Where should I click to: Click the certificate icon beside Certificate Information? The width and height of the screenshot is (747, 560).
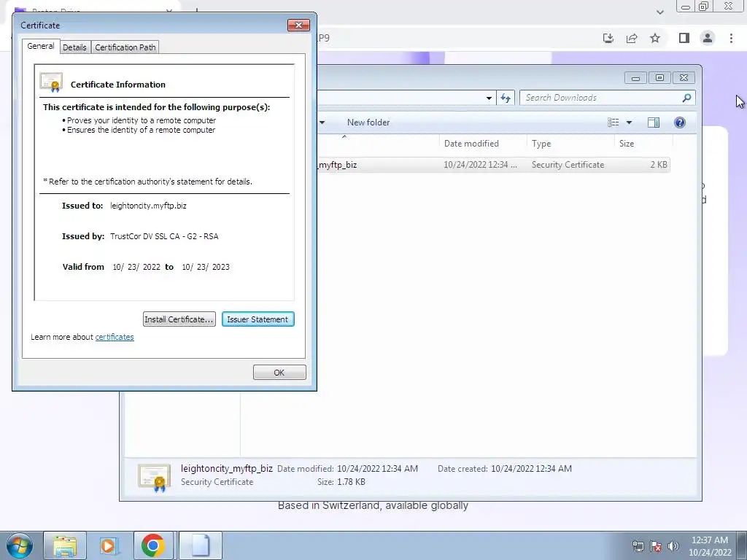52,82
